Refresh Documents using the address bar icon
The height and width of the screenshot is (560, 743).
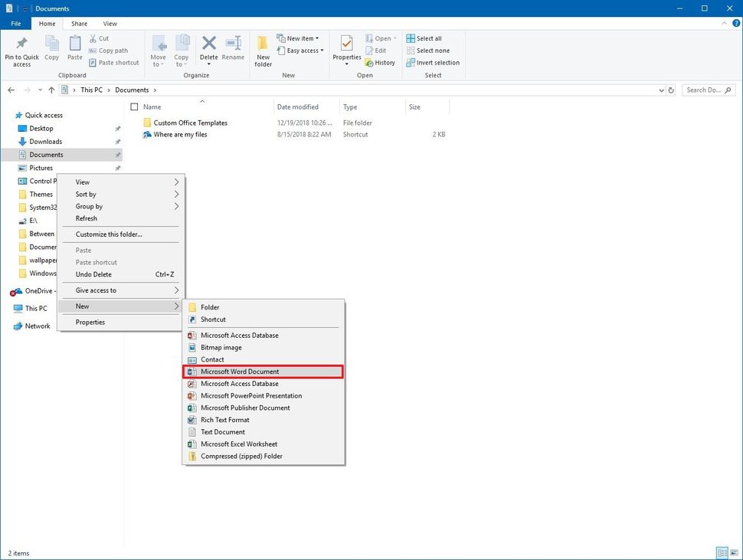(670, 90)
